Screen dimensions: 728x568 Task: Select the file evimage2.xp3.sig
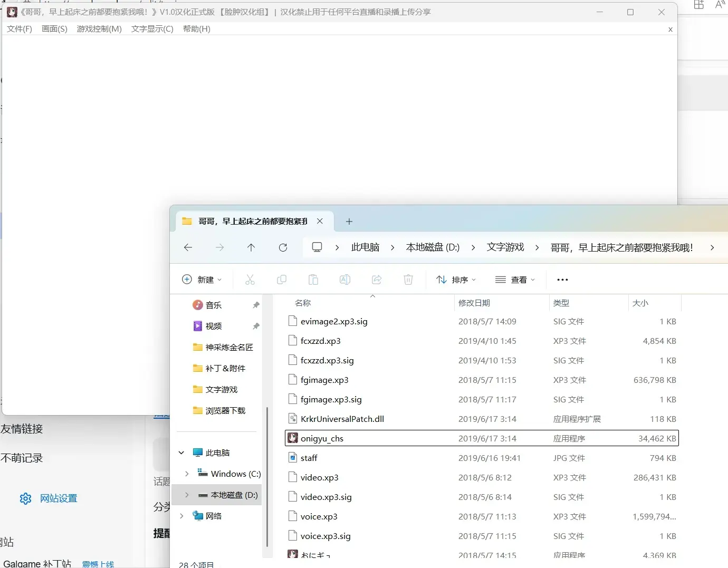[334, 322]
